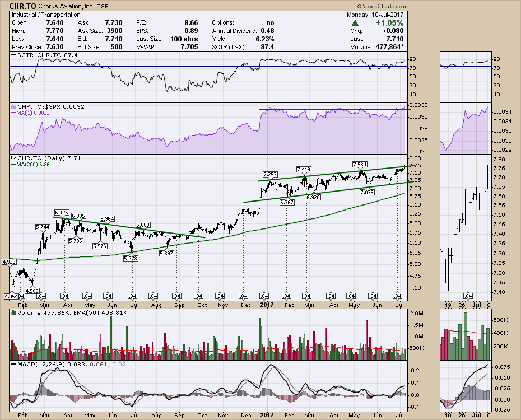This screenshot has height=420, width=521.
Task: Click the 5.809 price label
Action: pyautogui.click(x=143, y=225)
